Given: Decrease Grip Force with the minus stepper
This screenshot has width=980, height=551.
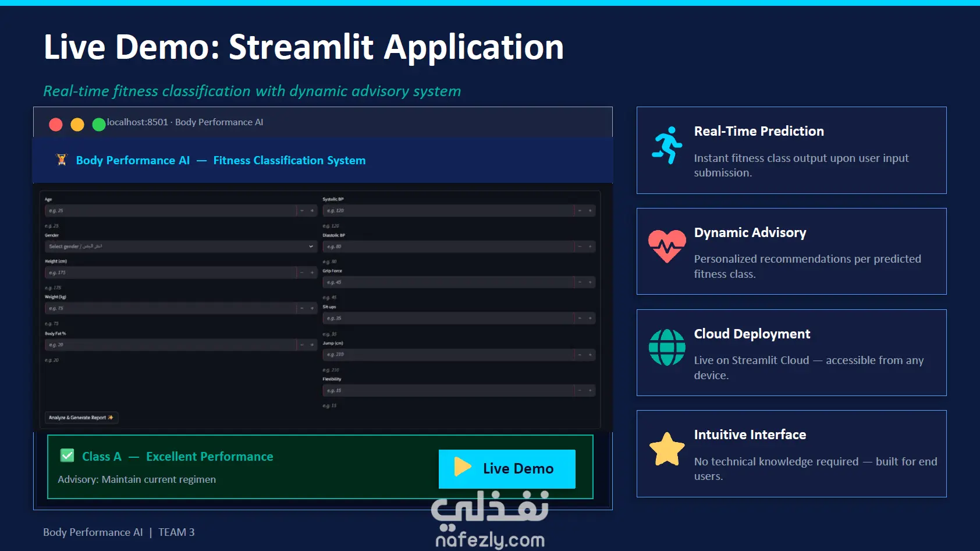Looking at the screenshot, I should 580,282.
